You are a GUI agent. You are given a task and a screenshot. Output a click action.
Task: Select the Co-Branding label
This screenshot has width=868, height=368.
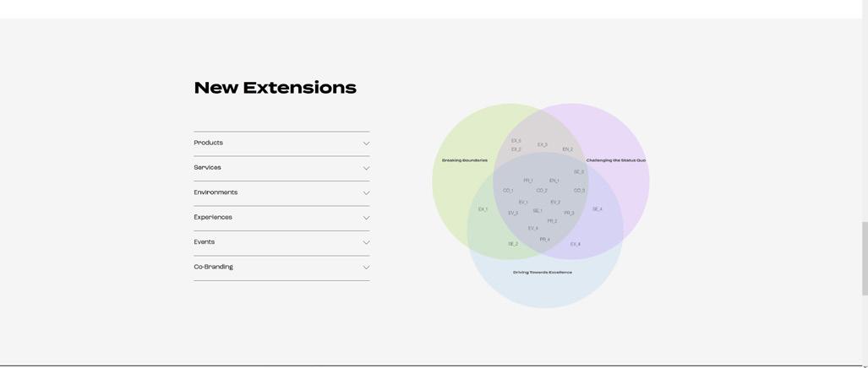coord(213,267)
